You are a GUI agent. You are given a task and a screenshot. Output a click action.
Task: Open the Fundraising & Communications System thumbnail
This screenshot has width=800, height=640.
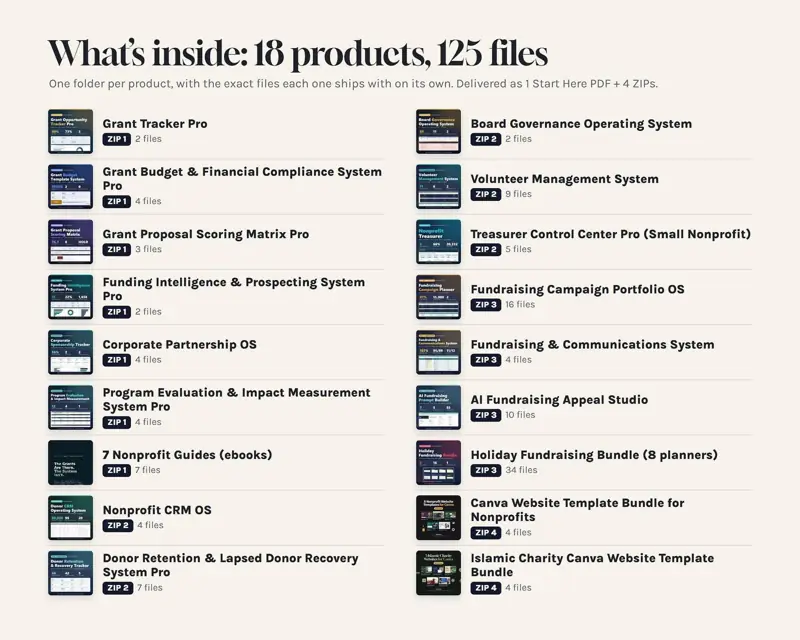(438, 352)
